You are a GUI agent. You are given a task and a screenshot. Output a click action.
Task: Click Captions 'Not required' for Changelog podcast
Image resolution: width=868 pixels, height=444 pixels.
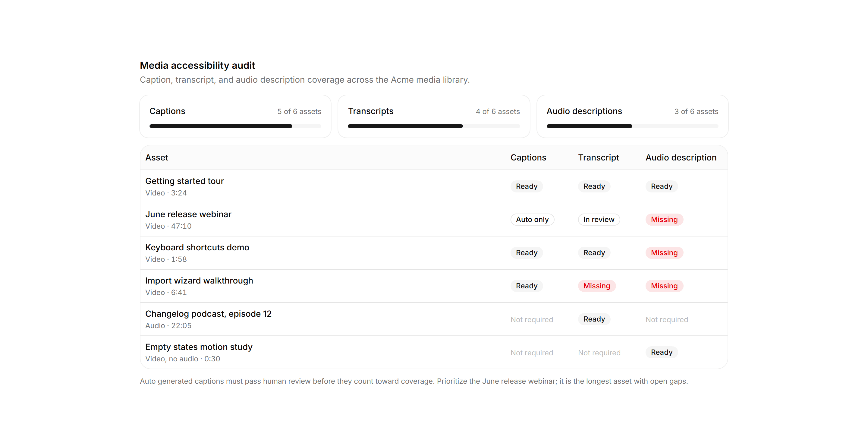tap(532, 320)
